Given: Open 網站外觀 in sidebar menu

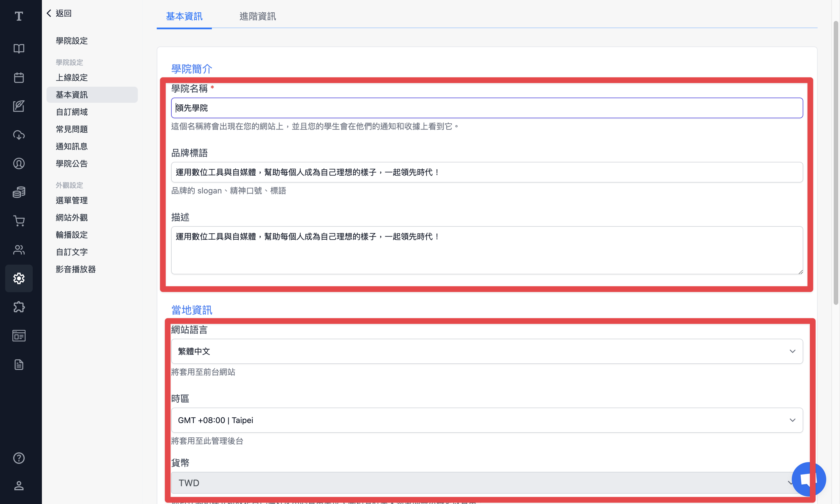Looking at the screenshot, I should [72, 217].
